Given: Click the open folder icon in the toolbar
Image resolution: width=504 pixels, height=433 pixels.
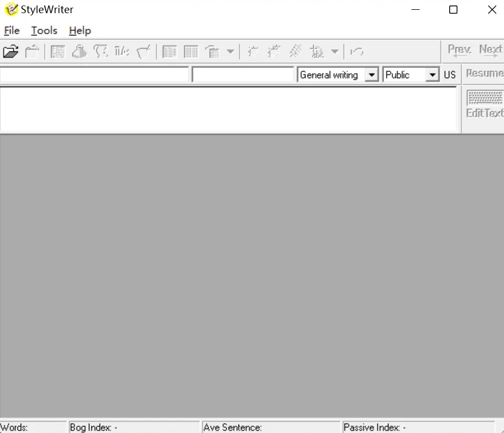Looking at the screenshot, I should (10, 52).
